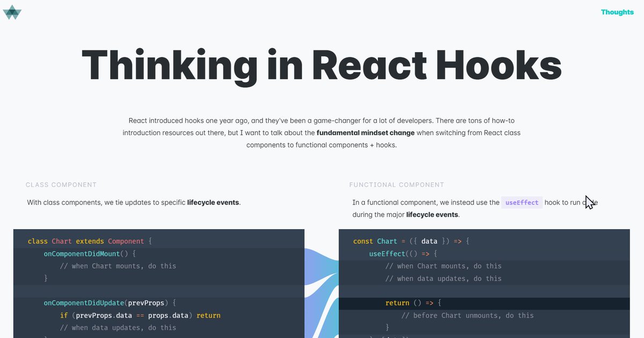Click bold "lifecycle events" in the class description
644x338 pixels.
click(213, 203)
